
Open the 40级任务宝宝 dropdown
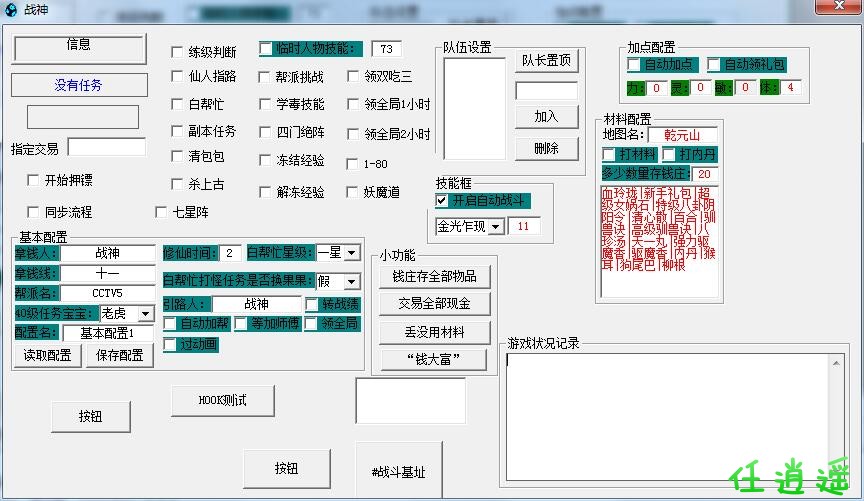click(145, 314)
